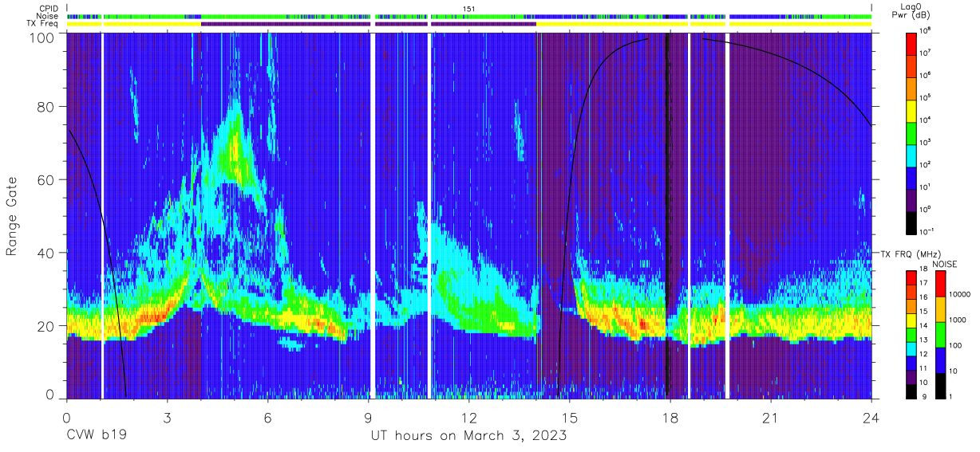Viewport: 980px width, 452px height.
Task: Click the red top segment of Lag0 Pwr colorbar
Action: pos(911,43)
